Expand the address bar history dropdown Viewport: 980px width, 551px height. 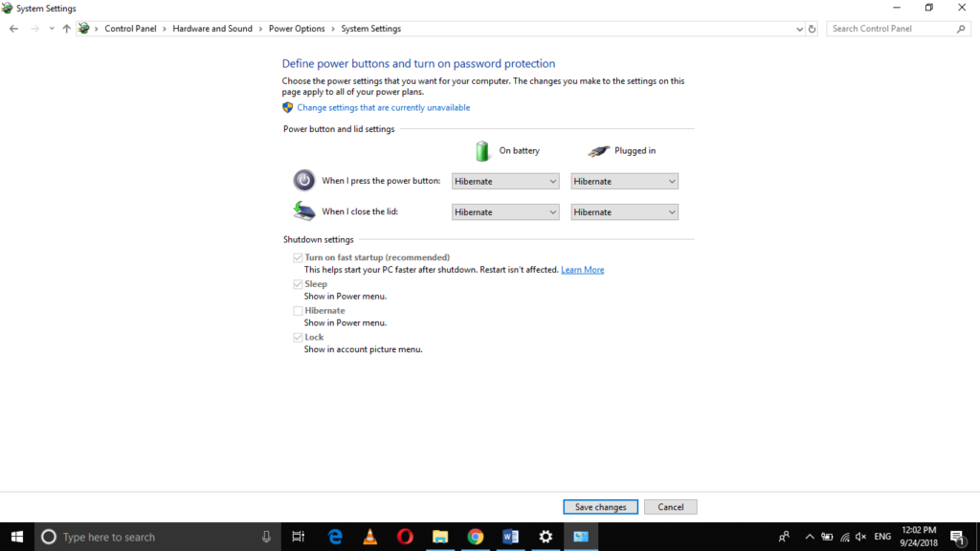coord(800,29)
